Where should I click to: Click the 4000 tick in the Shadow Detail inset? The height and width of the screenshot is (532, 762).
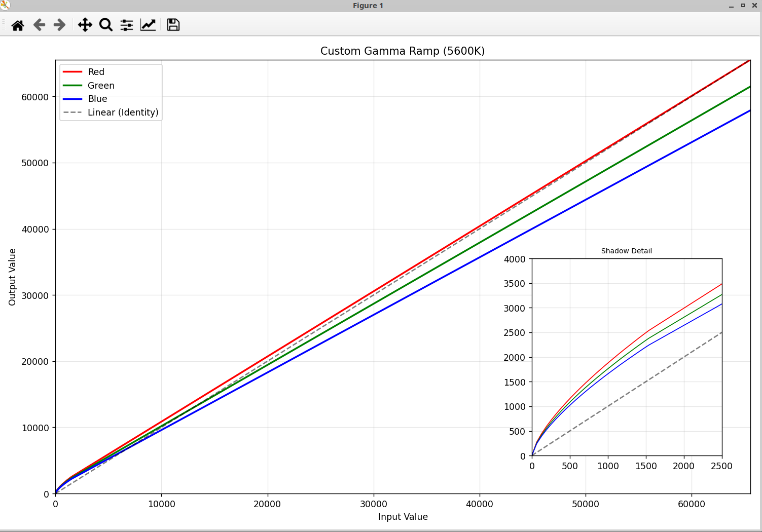click(x=515, y=259)
